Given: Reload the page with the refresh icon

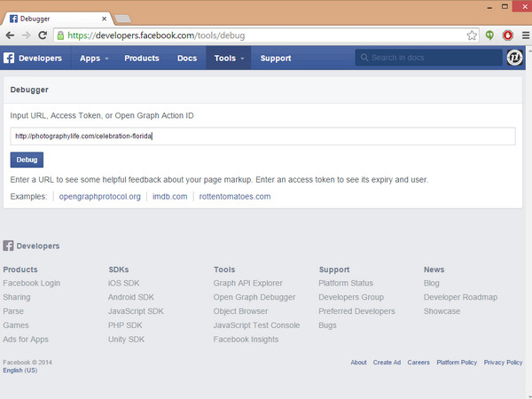Looking at the screenshot, I should click(43, 35).
